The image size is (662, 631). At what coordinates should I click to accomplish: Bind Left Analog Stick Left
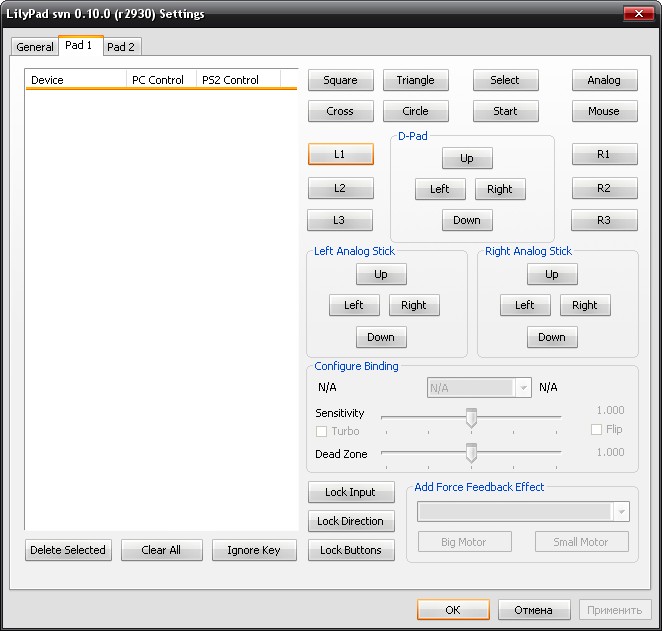354,305
